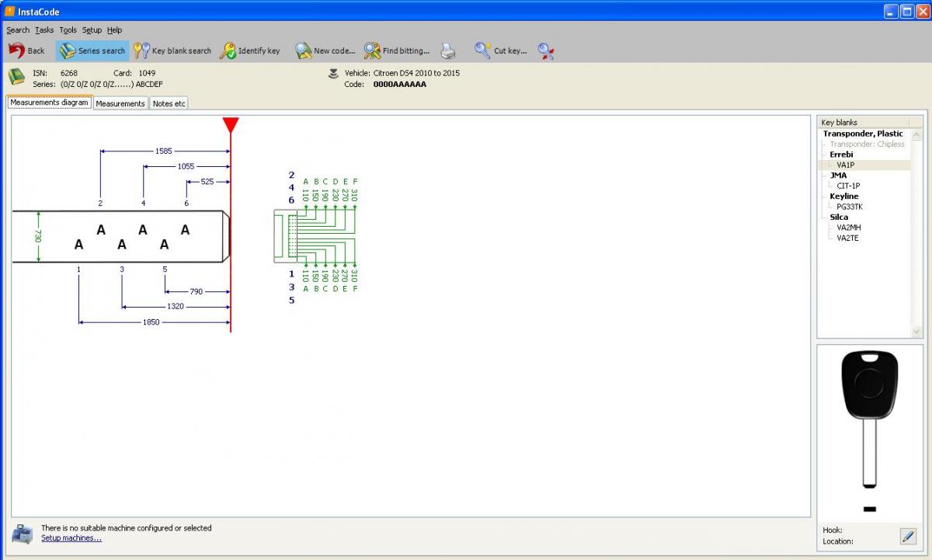Select PG33TK key blank under Keyline
Viewport: 932px width, 560px height.
(850, 207)
